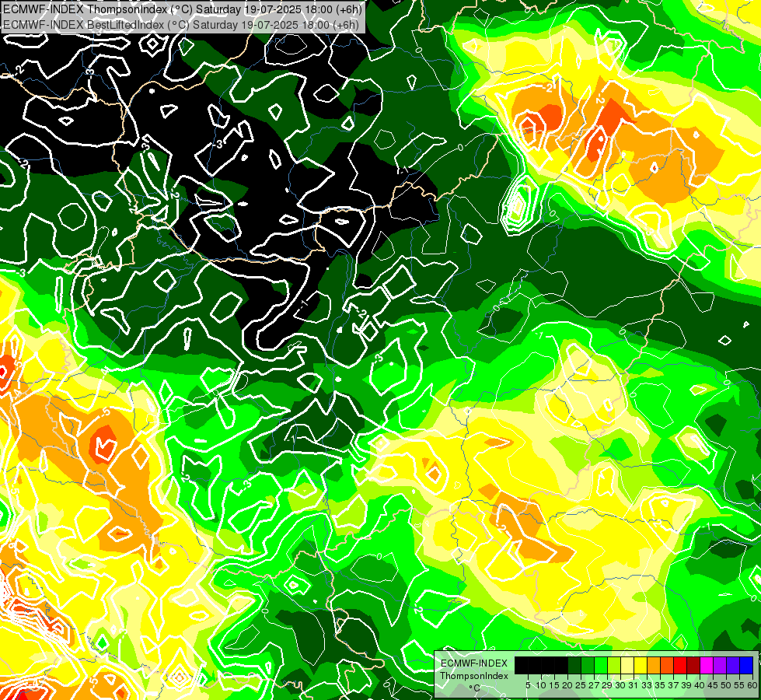Click the legend tick value 55
The image size is (761, 700).
pyautogui.click(x=739, y=685)
